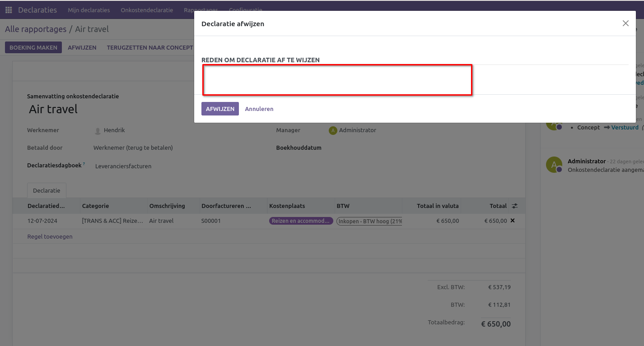
Task: Click the Administrator avatar in chatter
Action: tap(554, 164)
